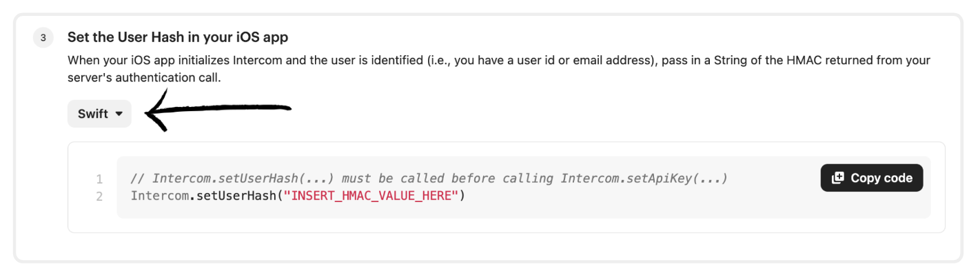This screenshot has height=280, width=980.
Task: Click the Copy code button
Action: [x=872, y=178]
